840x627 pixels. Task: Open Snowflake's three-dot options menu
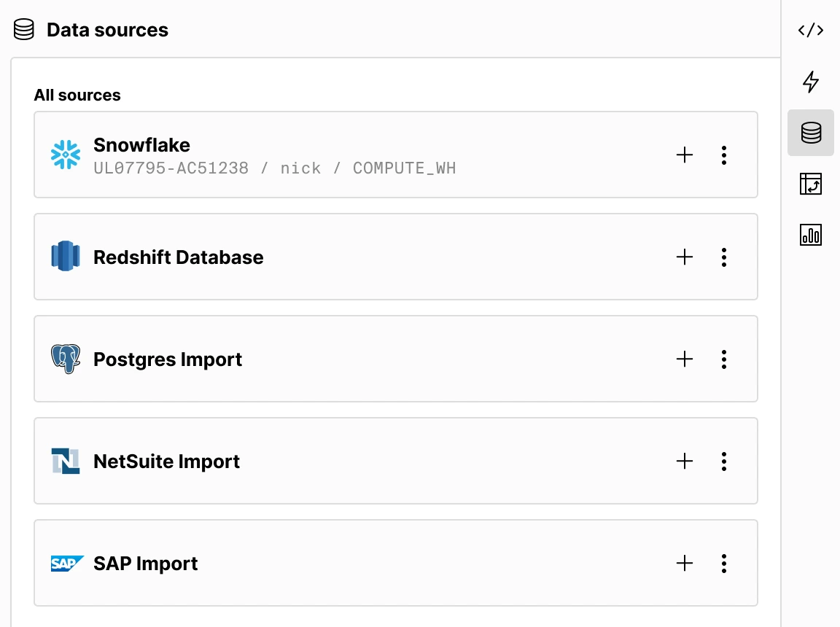(724, 155)
